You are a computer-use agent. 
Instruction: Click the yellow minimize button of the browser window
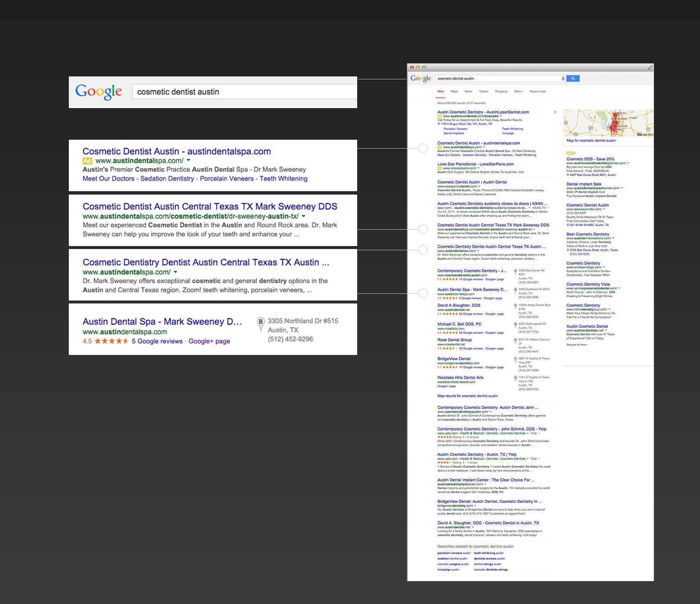pyautogui.click(x=418, y=68)
